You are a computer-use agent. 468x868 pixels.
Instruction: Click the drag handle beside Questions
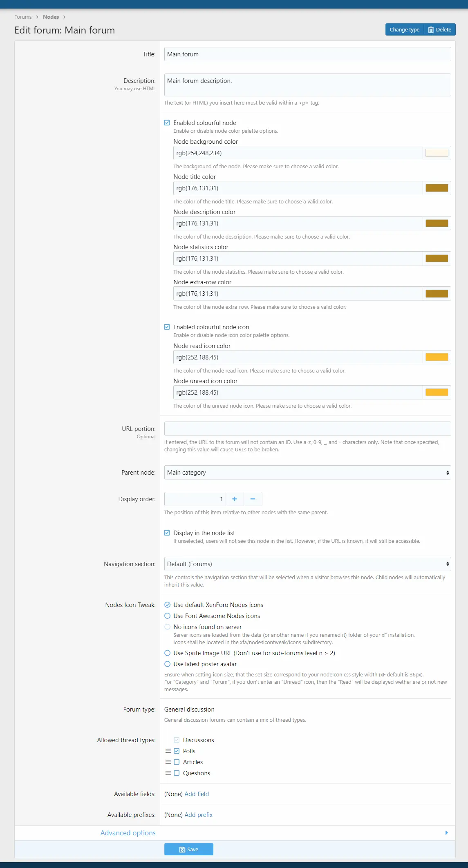pos(168,773)
